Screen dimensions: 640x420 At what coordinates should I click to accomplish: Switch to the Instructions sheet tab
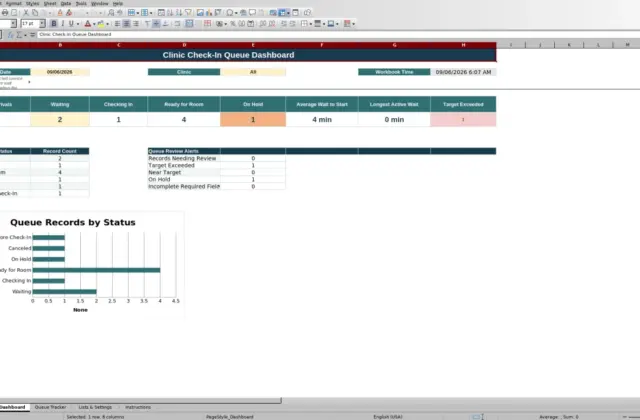tap(138, 407)
